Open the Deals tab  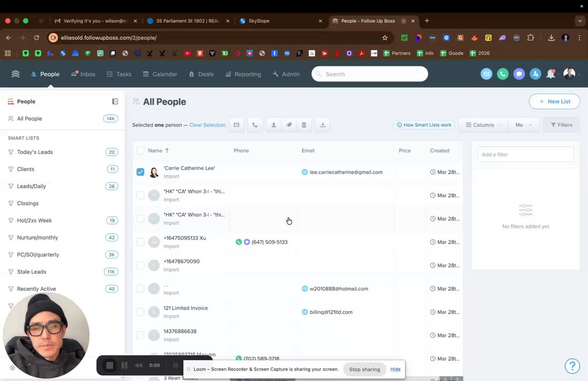[x=201, y=74]
